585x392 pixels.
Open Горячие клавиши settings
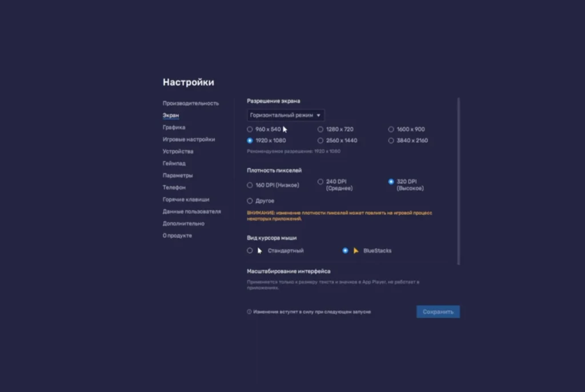186,199
